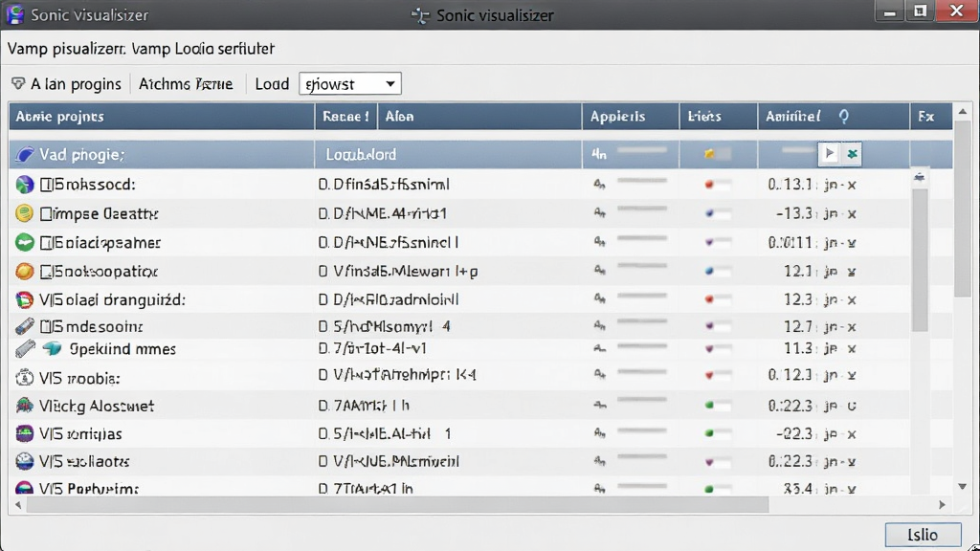Toggle checkbox of 'impse Oaeattr' row

coord(46,213)
